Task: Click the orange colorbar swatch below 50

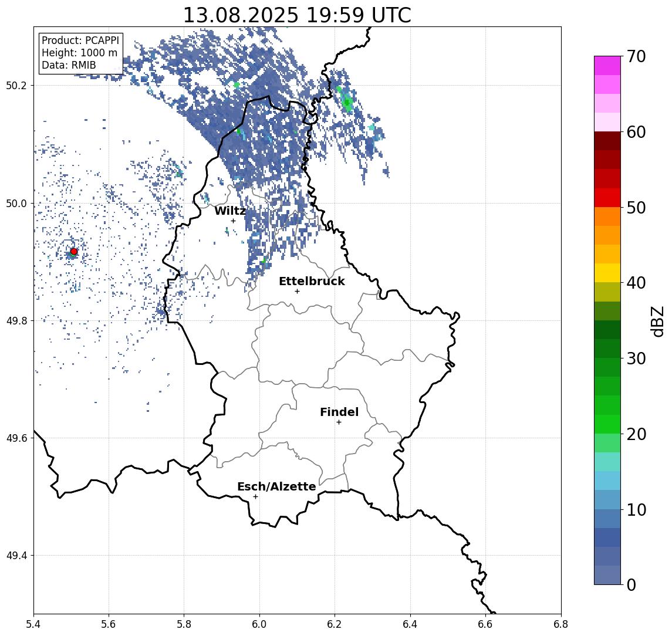Action: click(607, 217)
